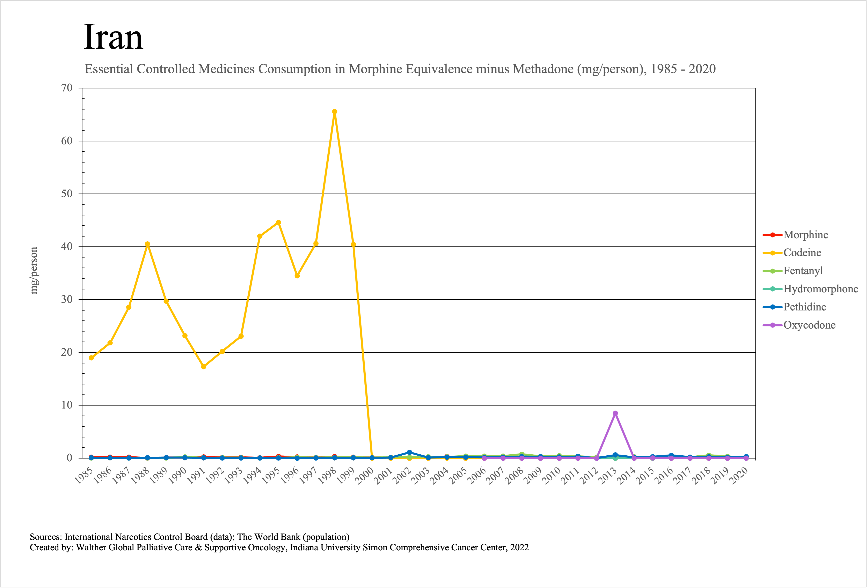Image resolution: width=868 pixels, height=588 pixels.
Task: Click the Oxycodone legend label
Action: tap(809, 325)
